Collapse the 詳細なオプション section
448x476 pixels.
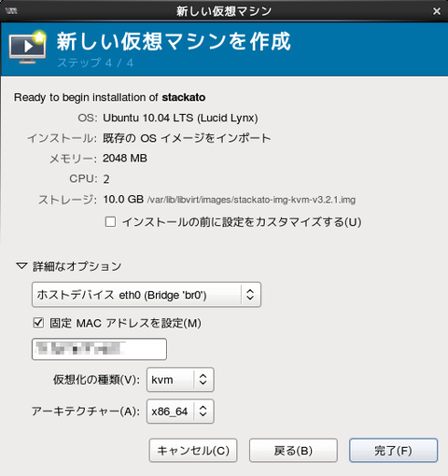21,266
